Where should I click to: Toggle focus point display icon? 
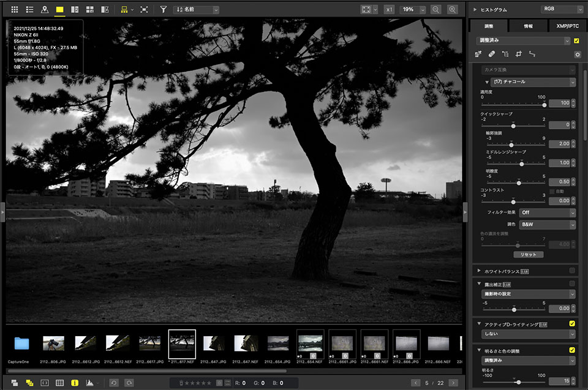(x=45, y=383)
